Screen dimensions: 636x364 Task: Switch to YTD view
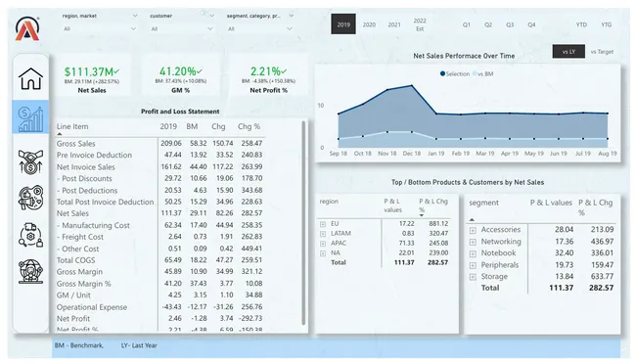[581, 24]
